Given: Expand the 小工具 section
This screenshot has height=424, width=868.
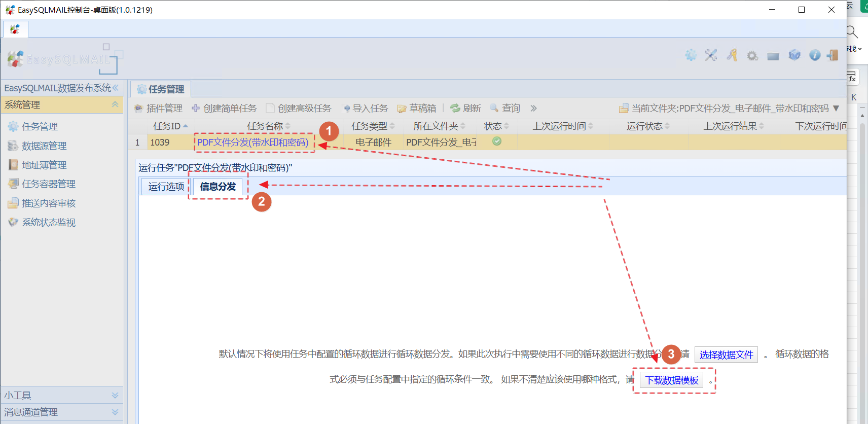Looking at the screenshot, I should tap(115, 395).
